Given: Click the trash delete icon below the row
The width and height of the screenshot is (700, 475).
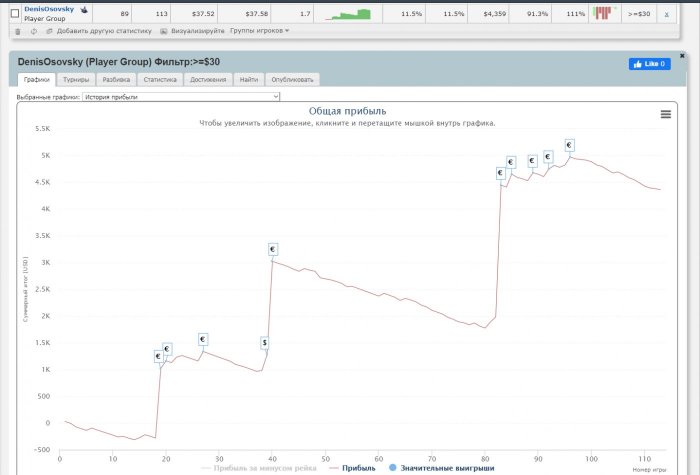Looking at the screenshot, I should (18, 31).
